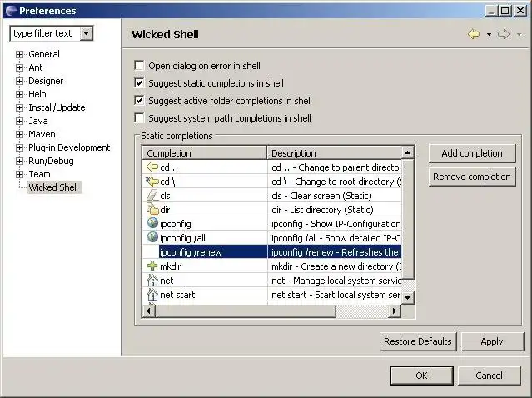The image size is (532, 398).
Task: Click the Description column header
Action: coord(334,153)
